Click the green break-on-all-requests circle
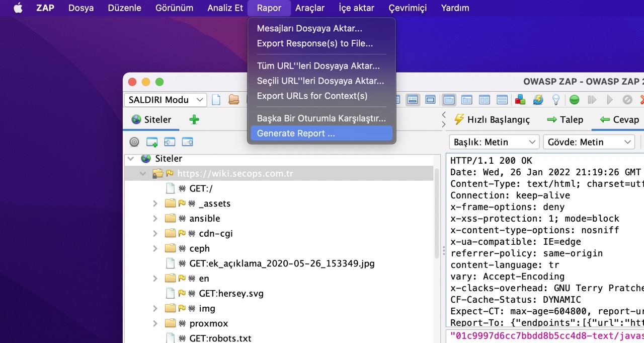 (574, 100)
